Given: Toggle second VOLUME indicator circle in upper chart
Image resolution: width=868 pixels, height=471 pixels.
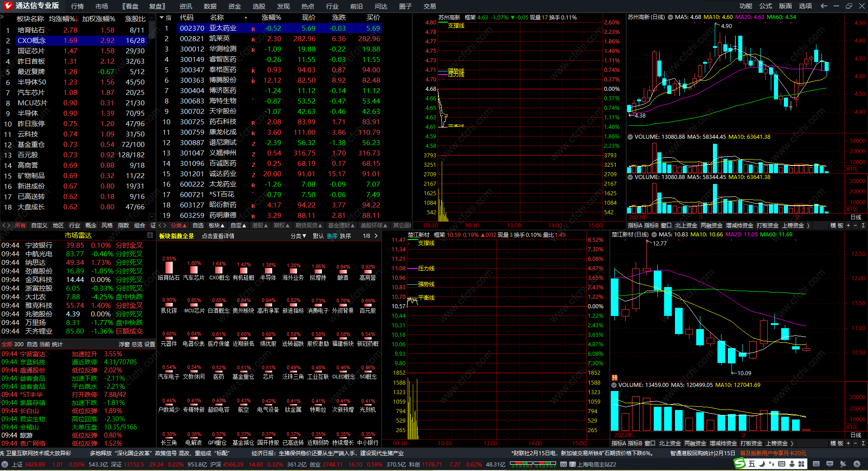Looking at the screenshot, I should point(630,177).
